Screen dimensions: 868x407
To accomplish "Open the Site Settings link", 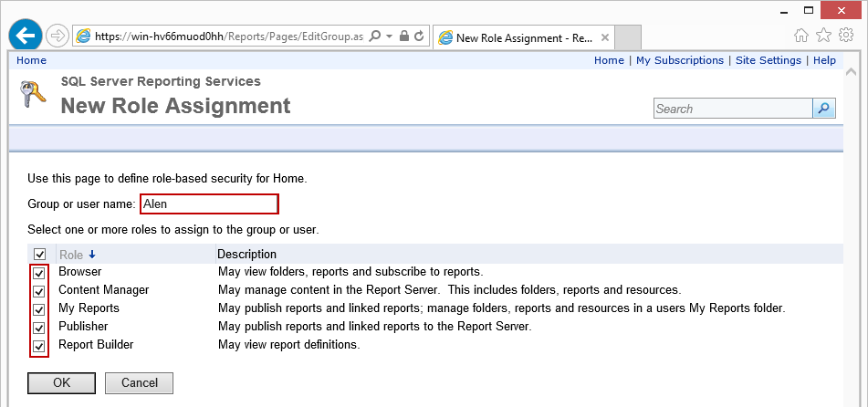I will pos(769,60).
